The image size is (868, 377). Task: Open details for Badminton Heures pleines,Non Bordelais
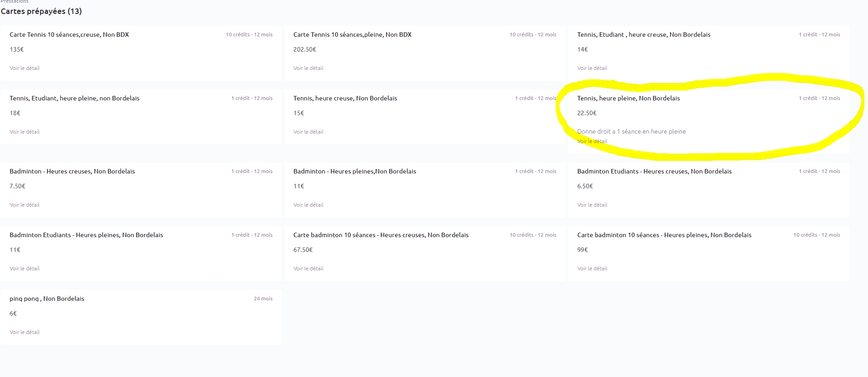[x=308, y=205]
